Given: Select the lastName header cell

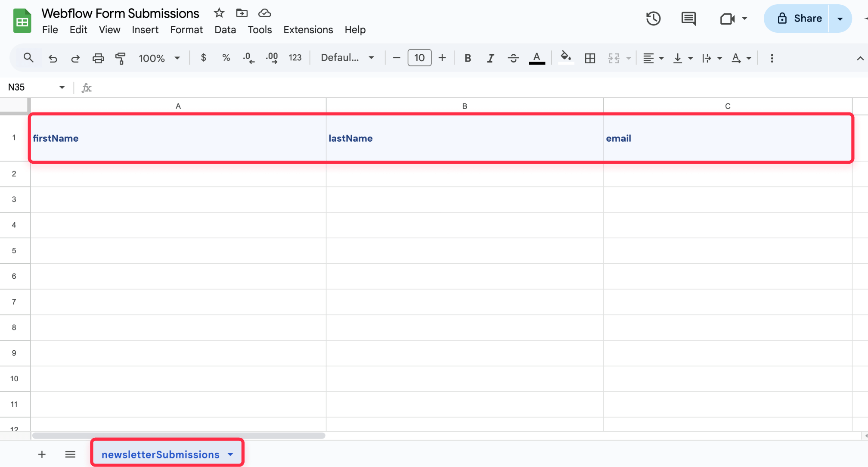Looking at the screenshot, I should [465, 138].
